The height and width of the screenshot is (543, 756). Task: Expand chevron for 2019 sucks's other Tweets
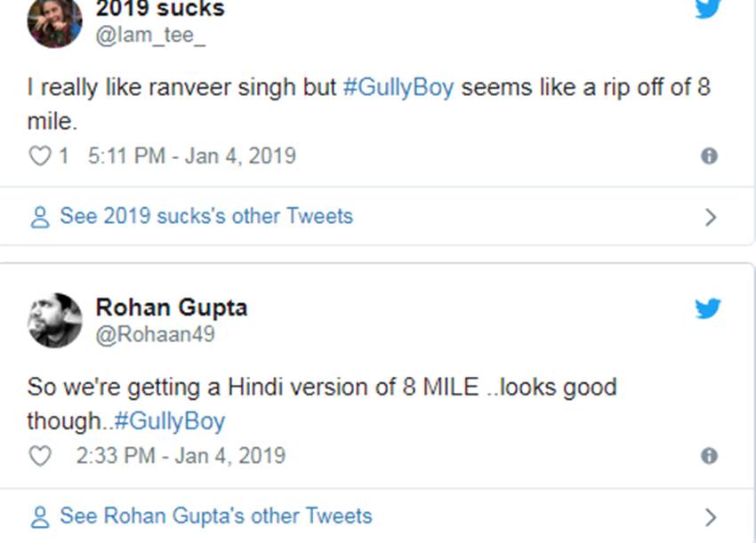pos(710,217)
